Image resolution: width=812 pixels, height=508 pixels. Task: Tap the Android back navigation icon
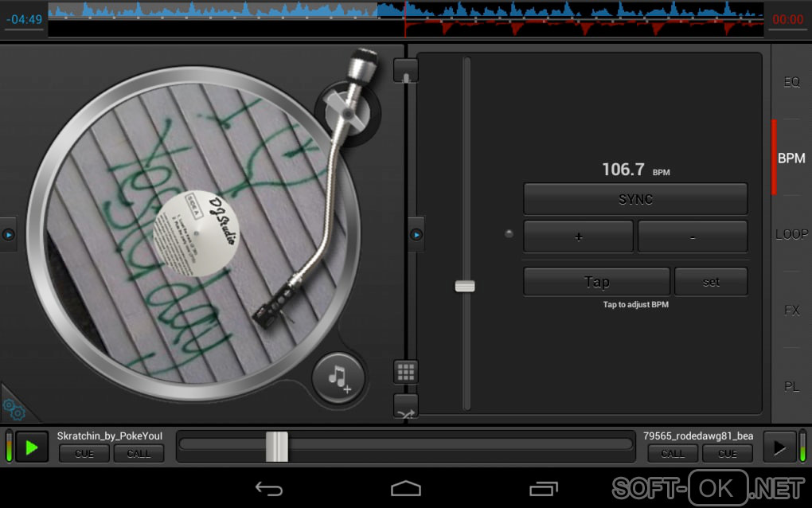[x=268, y=488]
